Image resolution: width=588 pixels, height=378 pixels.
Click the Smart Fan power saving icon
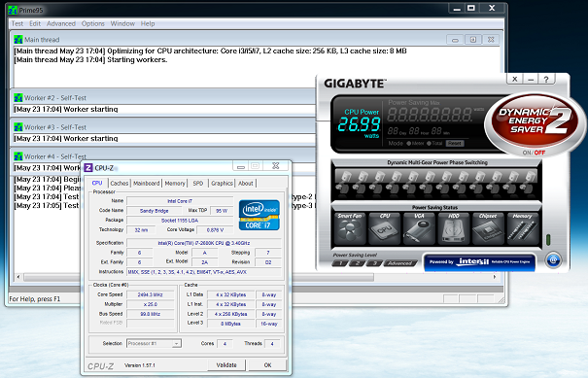(x=350, y=229)
